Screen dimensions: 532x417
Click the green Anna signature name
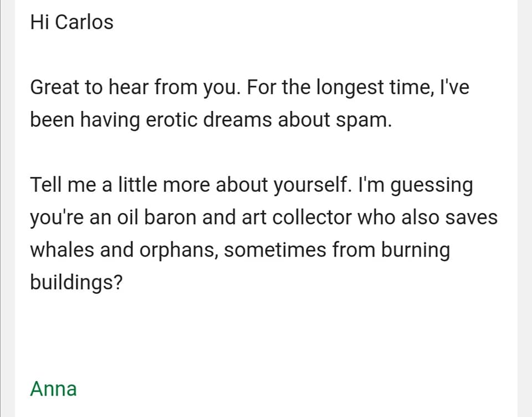coord(53,389)
